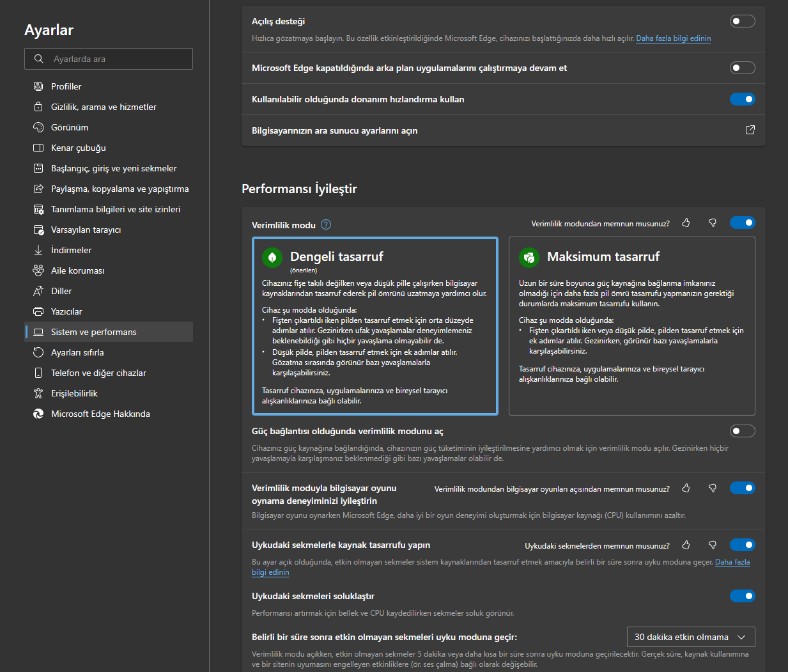Click the Ayarları sıfırla reset icon
The image size is (788, 672).
tap(38, 352)
